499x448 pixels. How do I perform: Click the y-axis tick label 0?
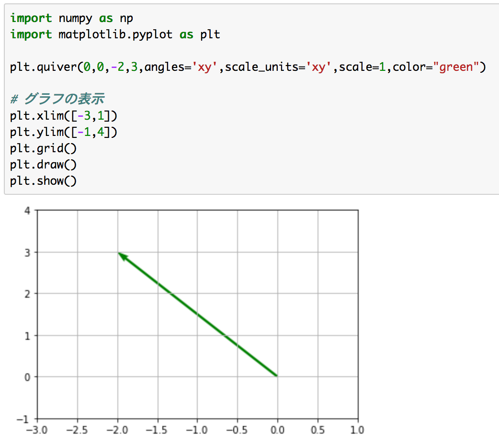(27, 377)
